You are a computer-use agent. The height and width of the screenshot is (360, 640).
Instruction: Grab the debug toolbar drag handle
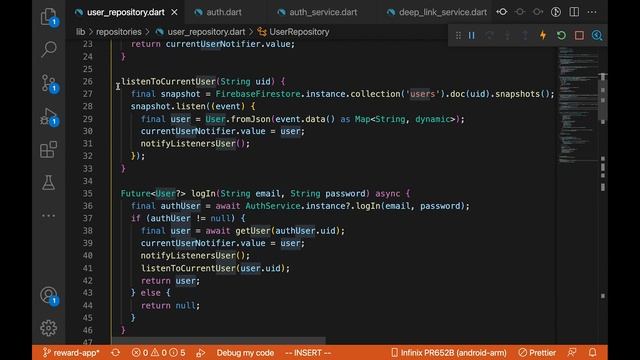(x=458, y=36)
